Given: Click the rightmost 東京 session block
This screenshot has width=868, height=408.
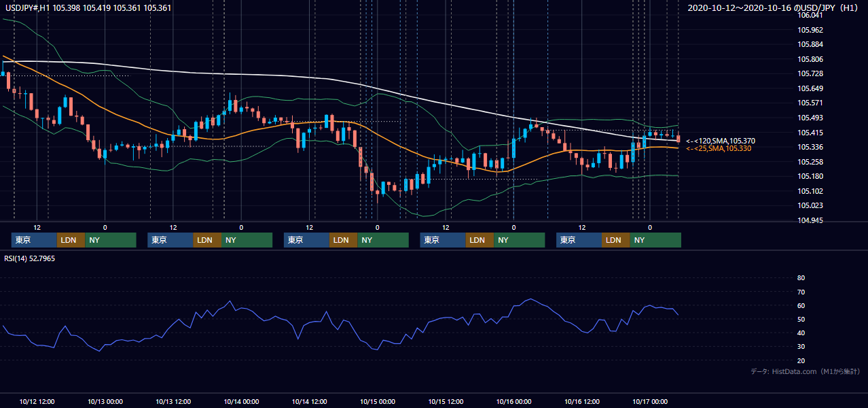Looking at the screenshot, I should (579, 240).
